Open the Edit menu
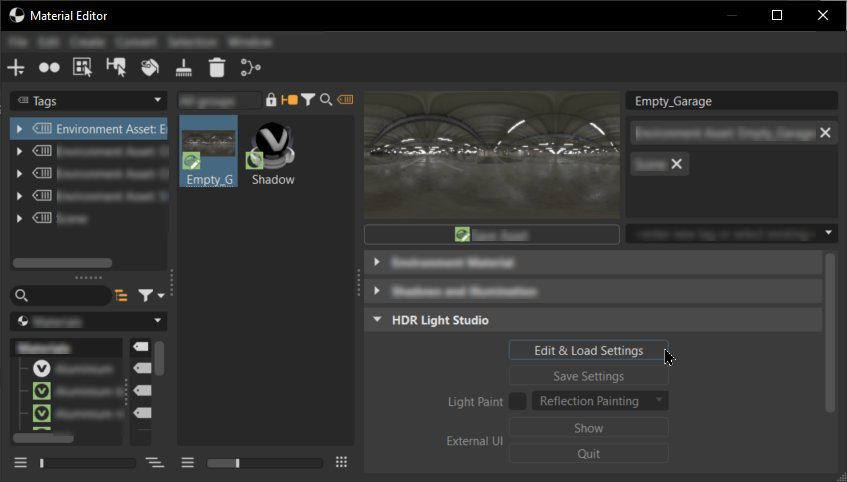The width and height of the screenshot is (847, 482). (49, 42)
